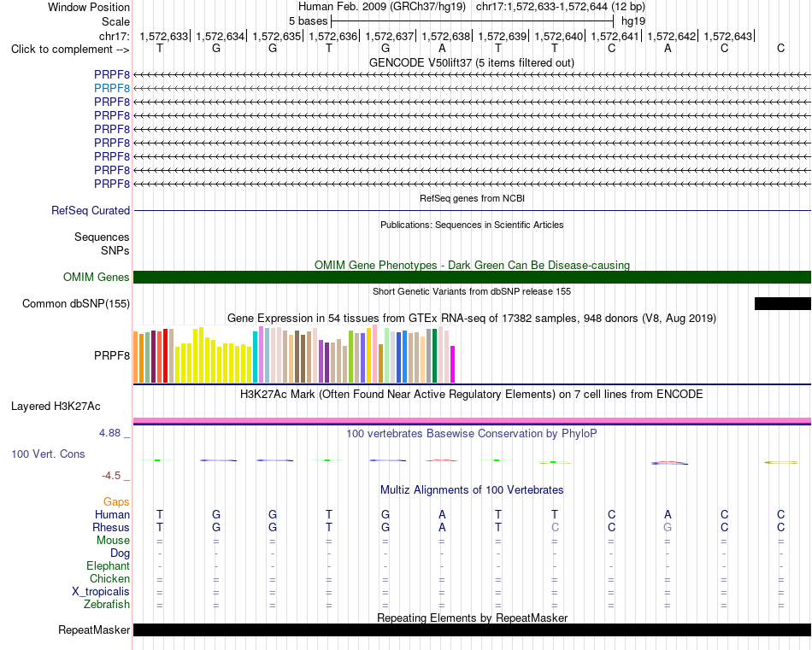
Task: Click position label 1,572,641
Action: coord(615,36)
